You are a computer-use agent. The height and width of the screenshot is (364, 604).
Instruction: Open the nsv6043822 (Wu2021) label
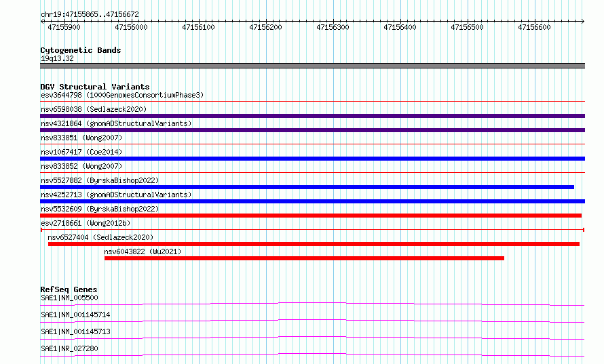[x=143, y=251]
